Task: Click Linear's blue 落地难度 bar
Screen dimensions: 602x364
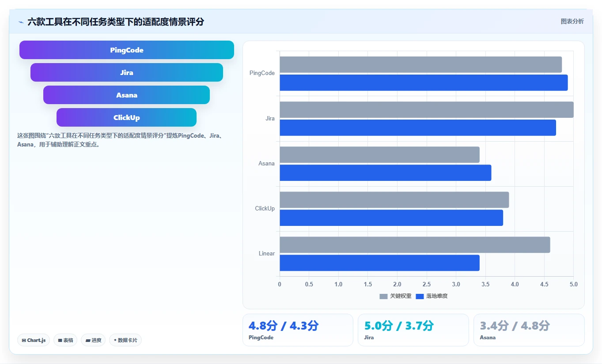Action: click(x=379, y=263)
